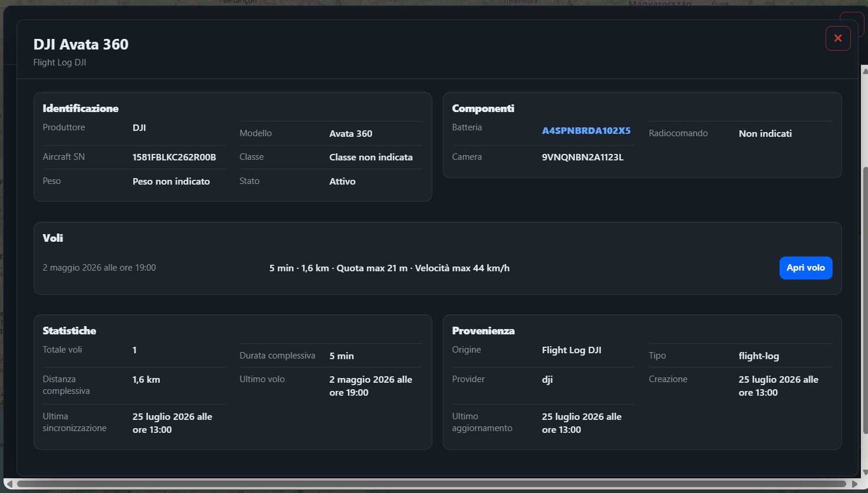Click the Provider value dji
This screenshot has width=868, height=493.
coord(548,380)
